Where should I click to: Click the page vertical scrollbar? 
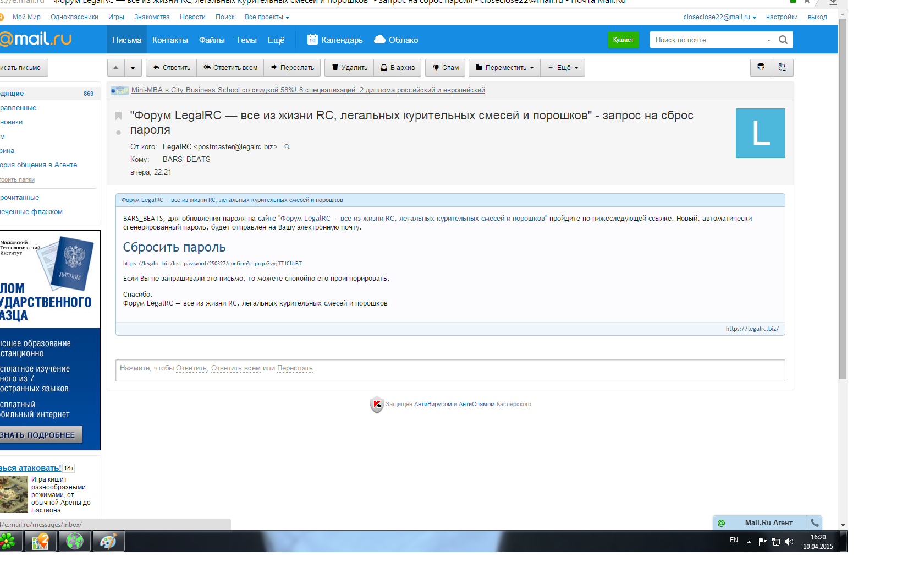pyautogui.click(x=843, y=198)
